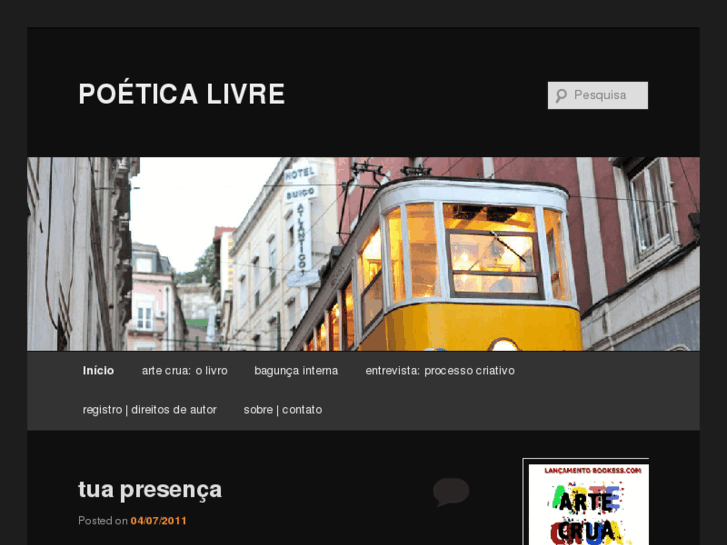Open entrevista: processo criativo page

440,371
